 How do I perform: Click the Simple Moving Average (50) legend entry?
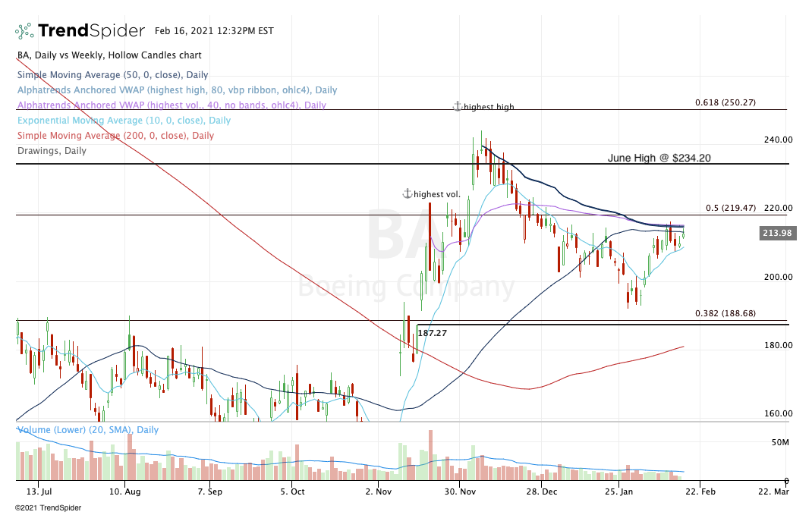pos(112,75)
